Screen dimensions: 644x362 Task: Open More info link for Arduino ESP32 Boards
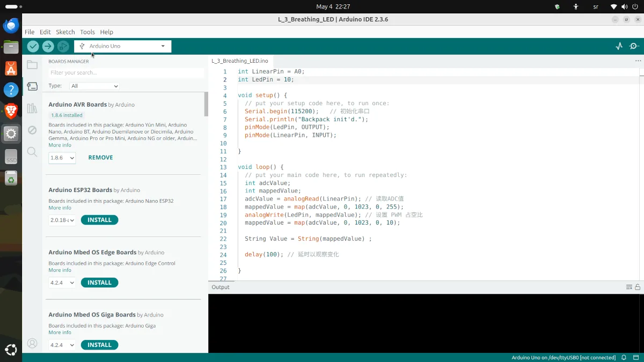pyautogui.click(x=60, y=208)
